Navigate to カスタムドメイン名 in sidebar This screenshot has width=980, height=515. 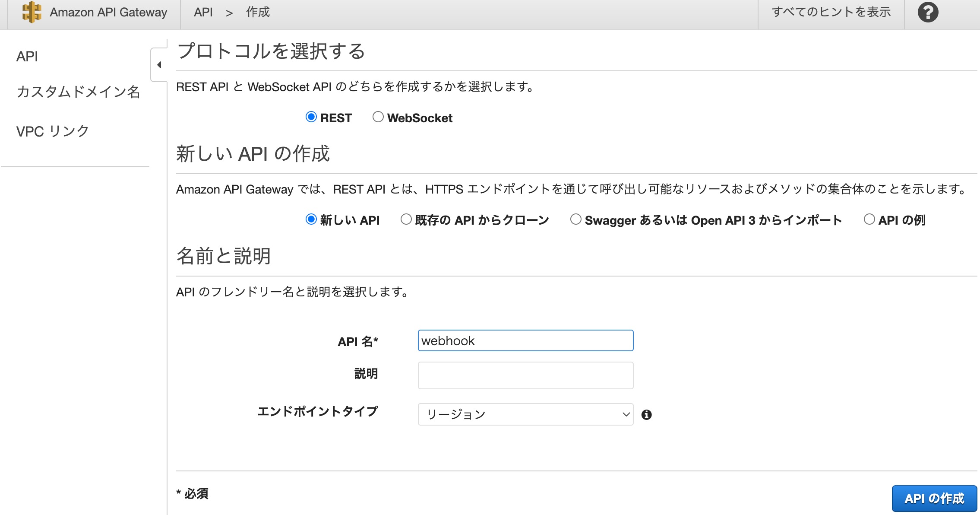78,92
